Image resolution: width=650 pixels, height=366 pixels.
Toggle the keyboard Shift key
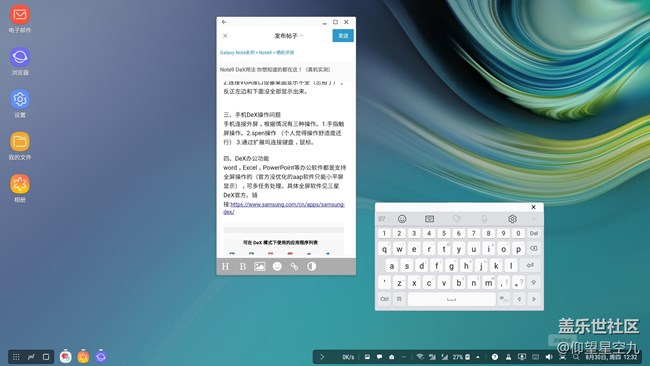pyautogui.click(x=534, y=282)
